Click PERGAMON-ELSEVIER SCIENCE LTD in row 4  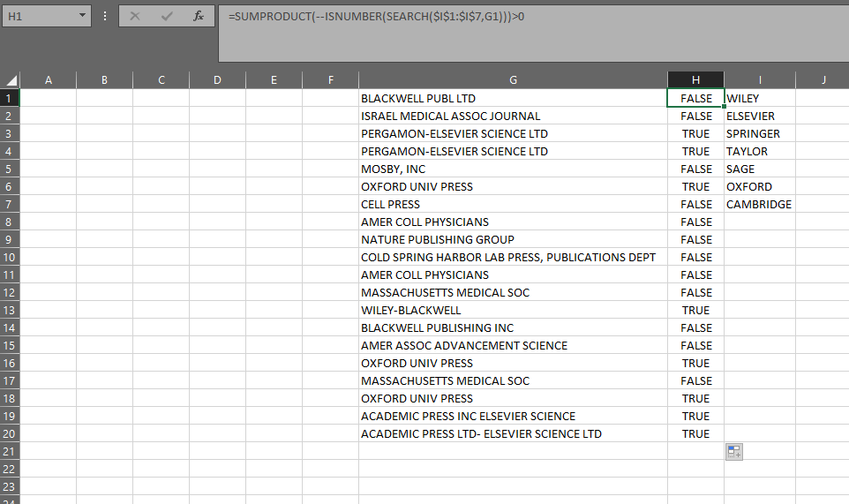pos(513,151)
